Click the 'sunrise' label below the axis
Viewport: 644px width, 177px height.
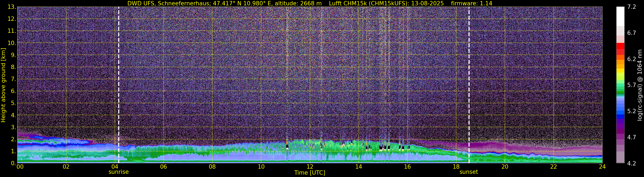pyautogui.click(x=118, y=172)
